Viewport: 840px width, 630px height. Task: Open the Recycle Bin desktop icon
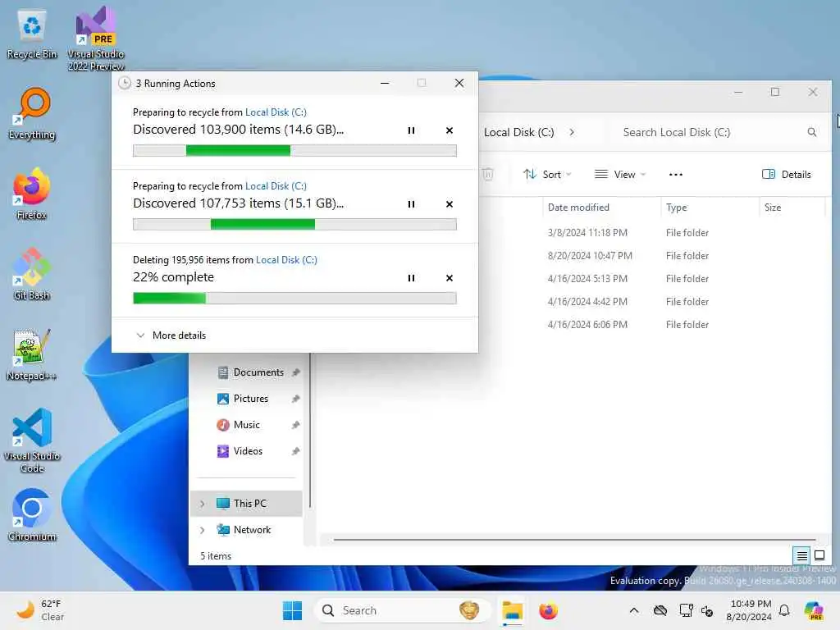click(x=32, y=34)
